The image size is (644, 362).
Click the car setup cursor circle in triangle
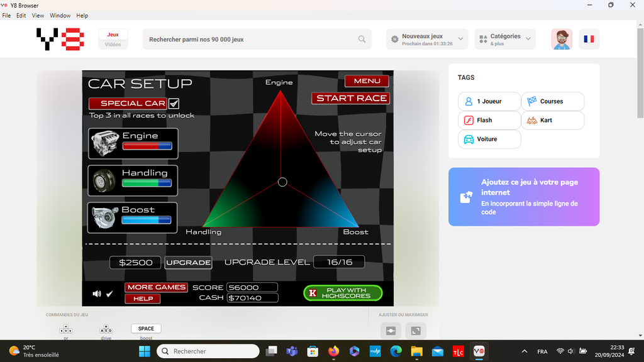[x=282, y=182]
